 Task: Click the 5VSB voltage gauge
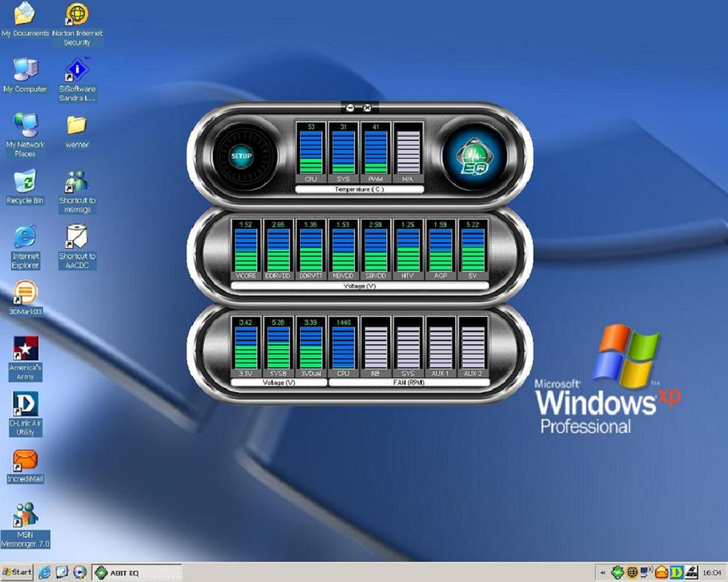coord(278,347)
